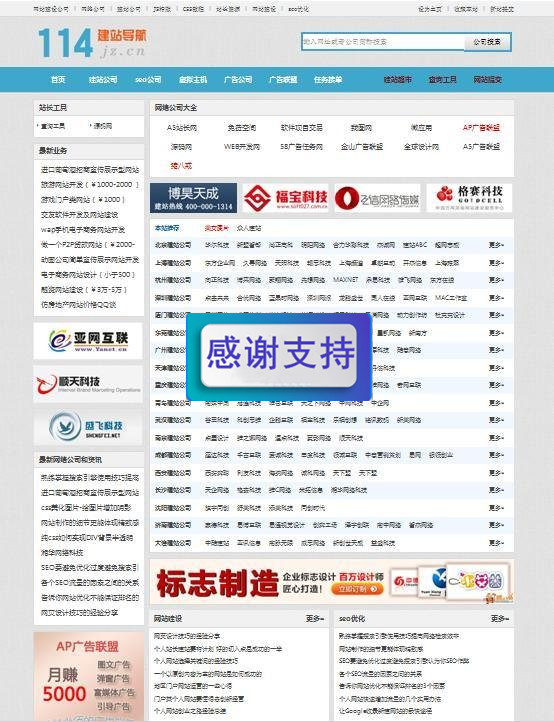Expand 更多 for the Beijing company row
The height and width of the screenshot is (722, 554).
[x=496, y=245]
